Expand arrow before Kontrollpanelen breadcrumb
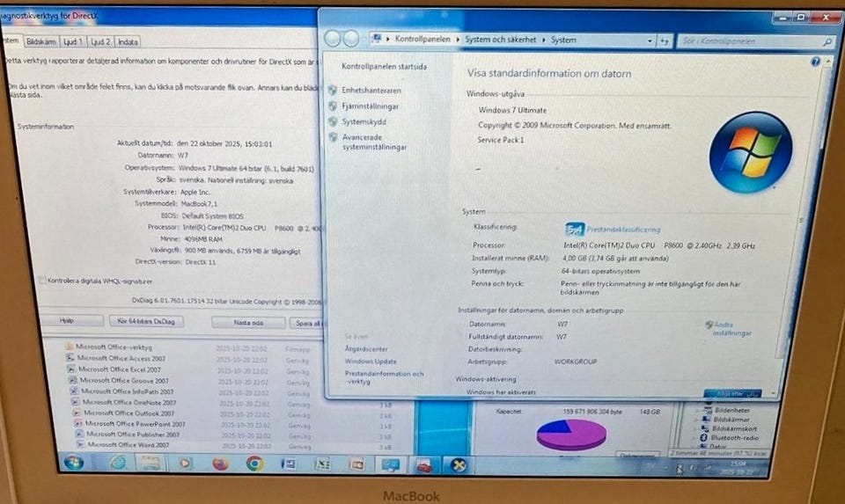The image size is (845, 504). click(x=388, y=39)
